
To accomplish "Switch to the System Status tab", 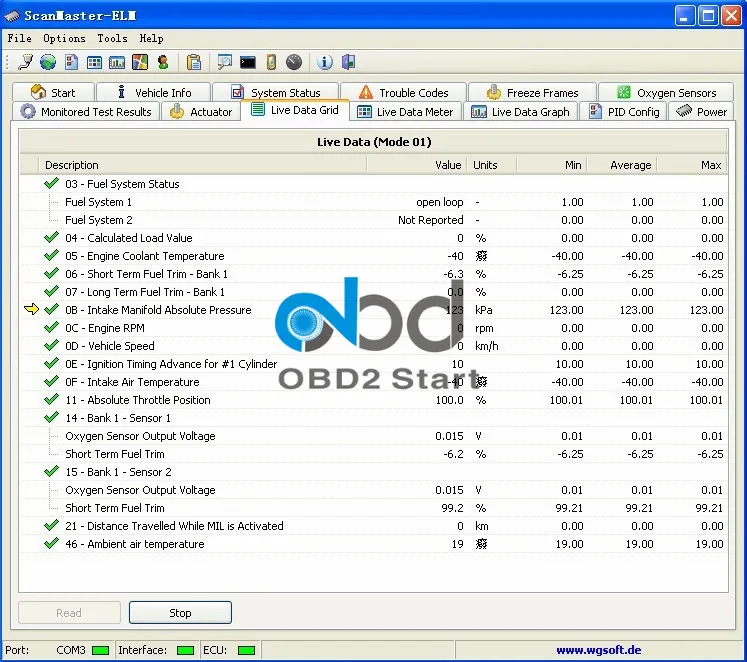I will [x=276, y=92].
